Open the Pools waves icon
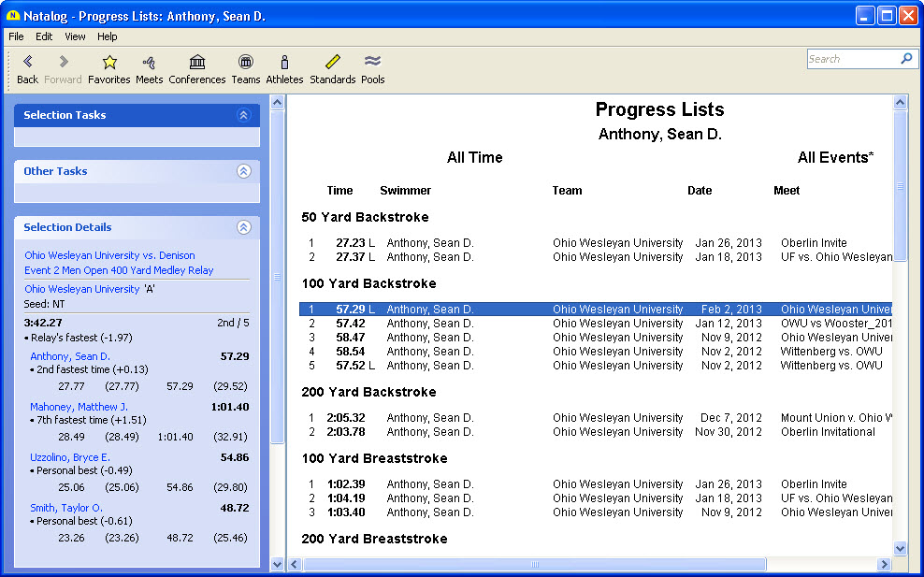 pyautogui.click(x=372, y=63)
